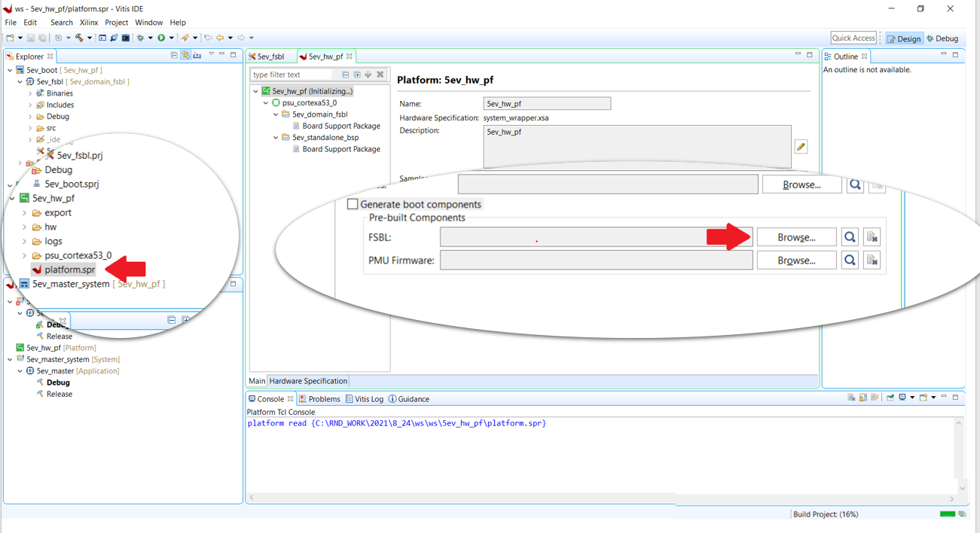Image resolution: width=980 pixels, height=533 pixels.
Task: Open the dropdown arrow next to Run icon
Action: pyautogui.click(x=171, y=38)
